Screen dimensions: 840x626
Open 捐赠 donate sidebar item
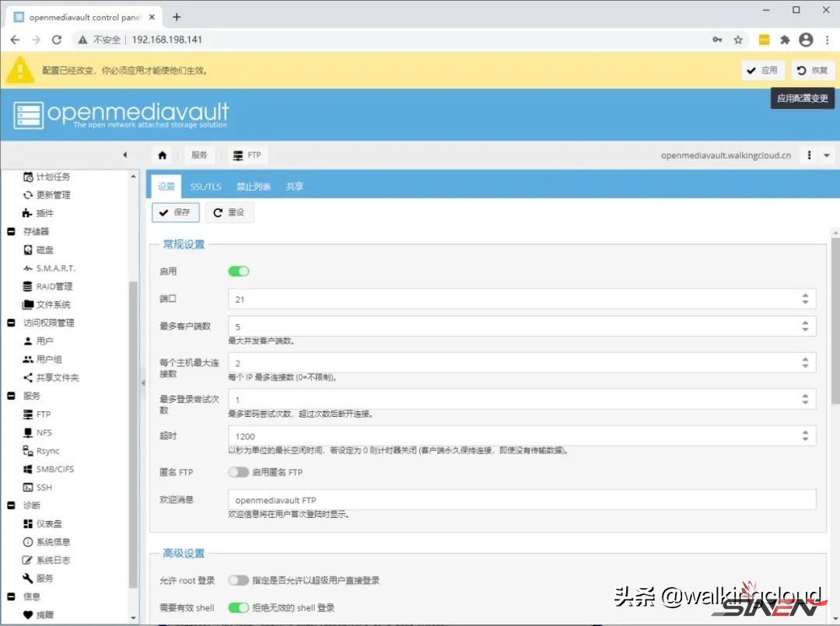pos(38,614)
